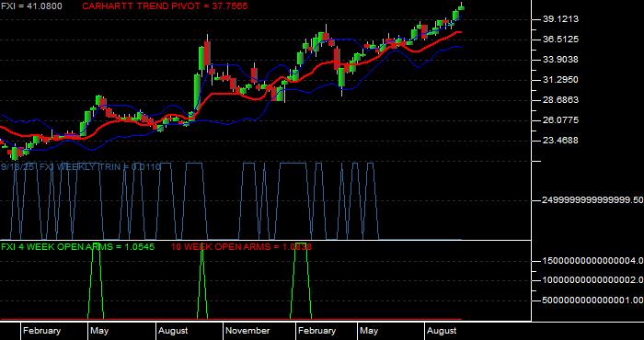Screen dimensions: 644x340
Task: Click the 39.1213 price axis value
Action: 559,19
